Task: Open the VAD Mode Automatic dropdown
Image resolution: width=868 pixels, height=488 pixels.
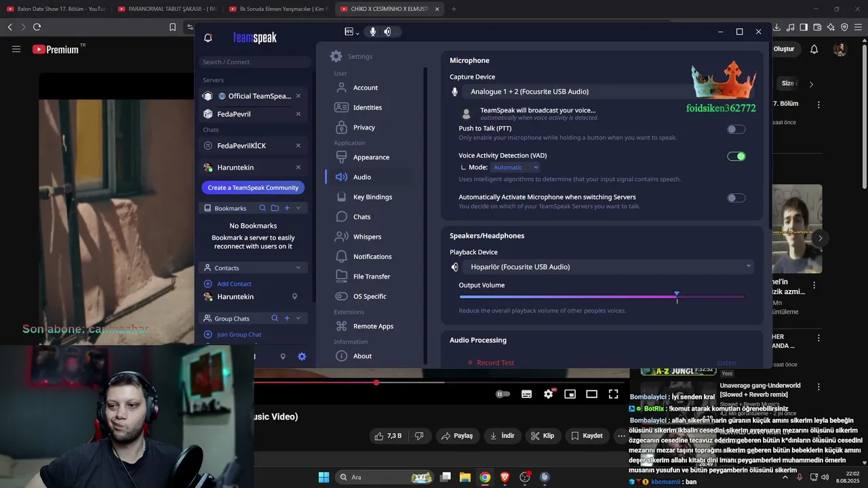Action: 515,167
